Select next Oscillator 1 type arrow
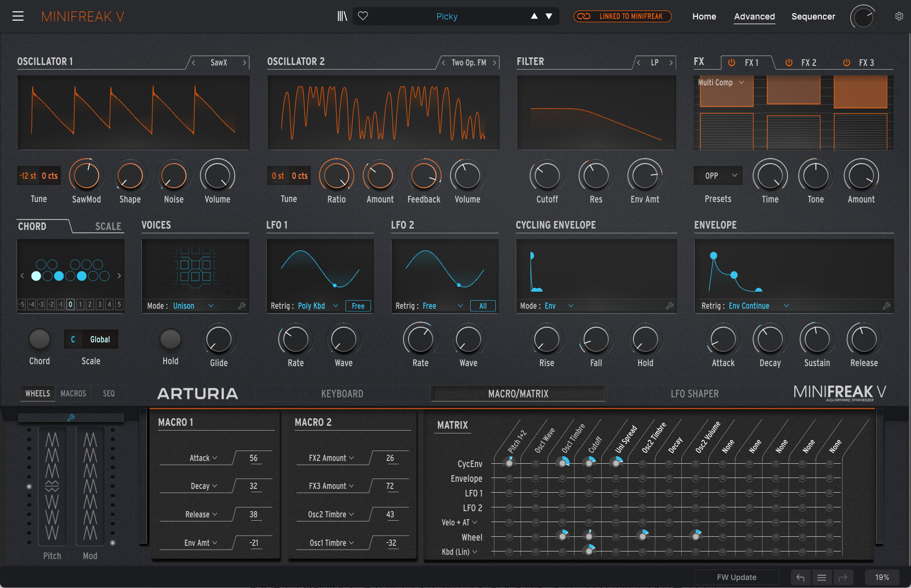This screenshot has height=588, width=911. click(244, 63)
